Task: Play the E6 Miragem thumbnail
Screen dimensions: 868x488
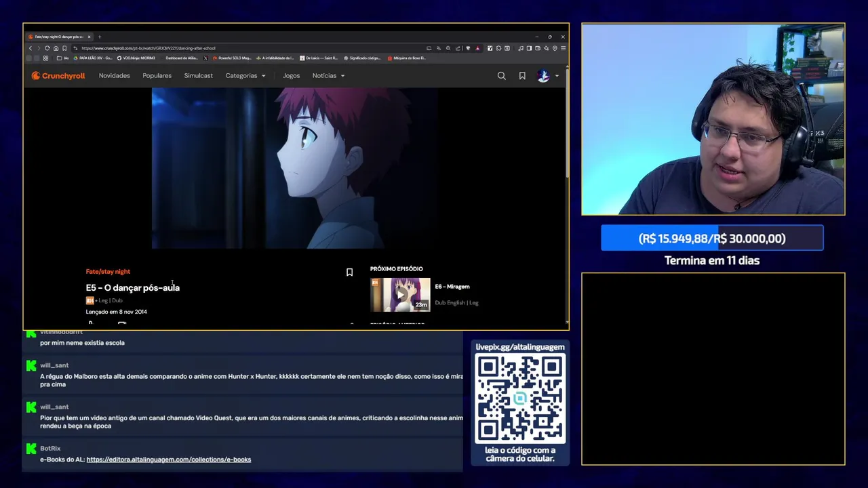Action: point(400,295)
